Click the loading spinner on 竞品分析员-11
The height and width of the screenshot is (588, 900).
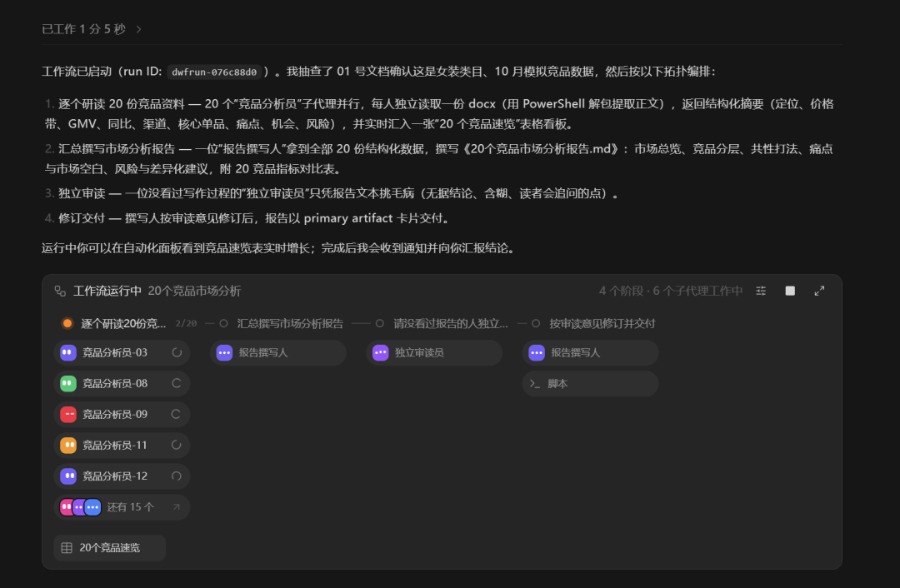[x=176, y=445]
